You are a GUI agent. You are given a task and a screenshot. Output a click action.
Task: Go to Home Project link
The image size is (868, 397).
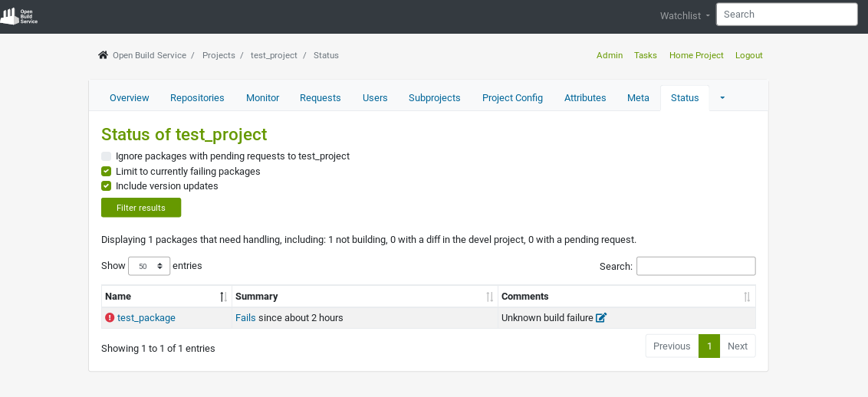tap(696, 55)
